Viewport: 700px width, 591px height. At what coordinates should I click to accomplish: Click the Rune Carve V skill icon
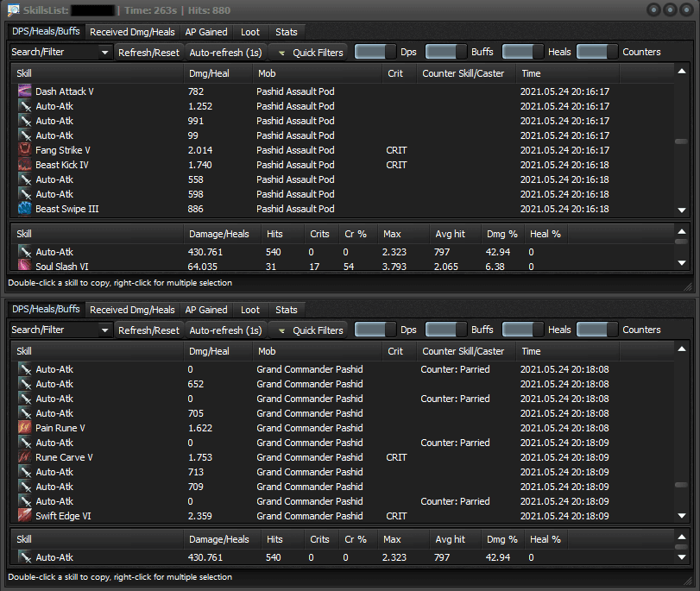[x=25, y=457]
